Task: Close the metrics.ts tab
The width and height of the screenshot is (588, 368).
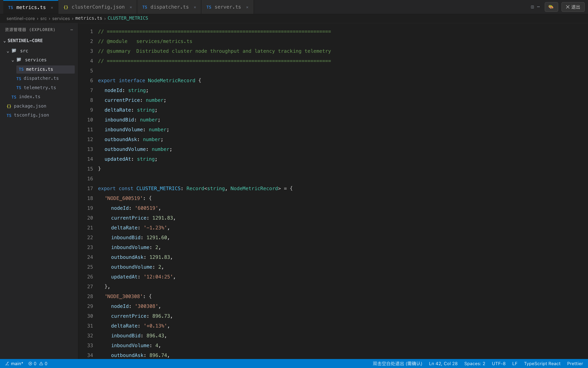Action: click(x=52, y=8)
